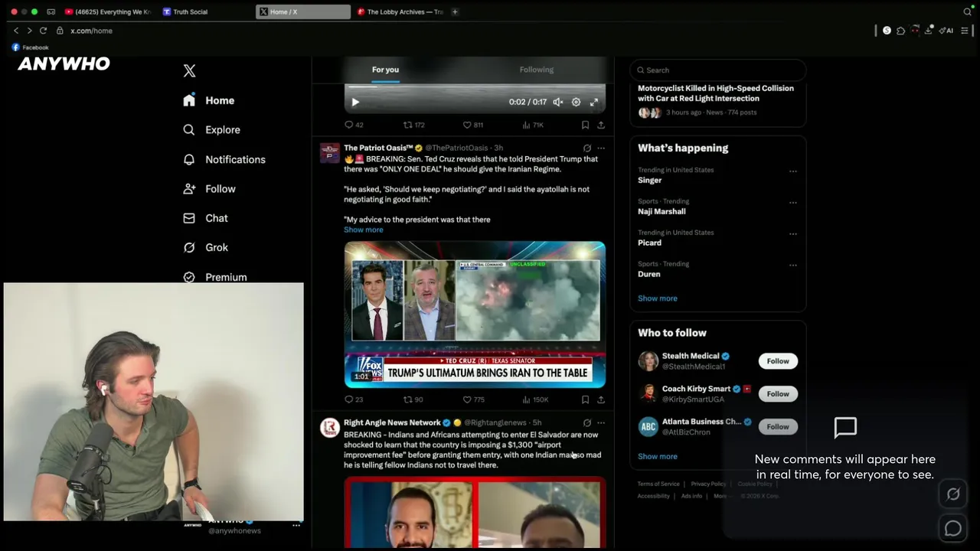Seek on the top video's progress bar
The image size is (980, 551).
click(475, 86)
